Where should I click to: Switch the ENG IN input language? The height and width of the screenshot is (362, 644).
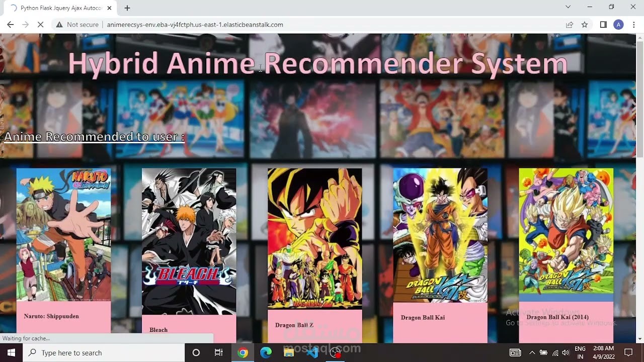(580, 352)
